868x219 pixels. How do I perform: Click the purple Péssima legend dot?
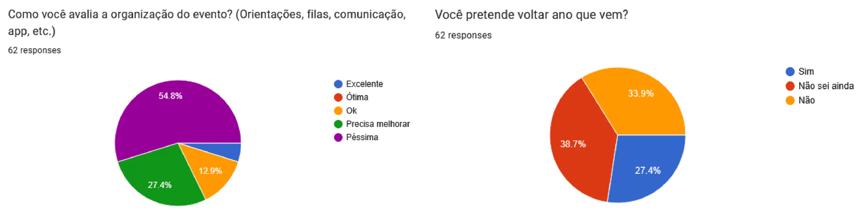pyautogui.click(x=338, y=137)
